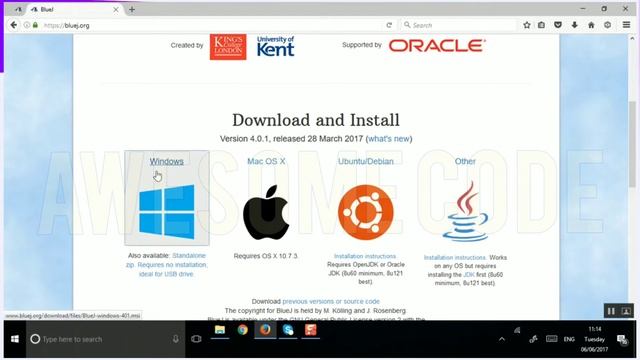Open the Action Center notifications icon
This screenshot has width=640, height=360.
click(x=622, y=339)
